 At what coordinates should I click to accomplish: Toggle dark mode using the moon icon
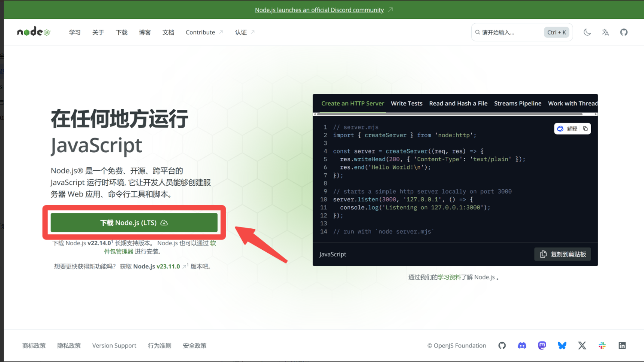pos(587,32)
